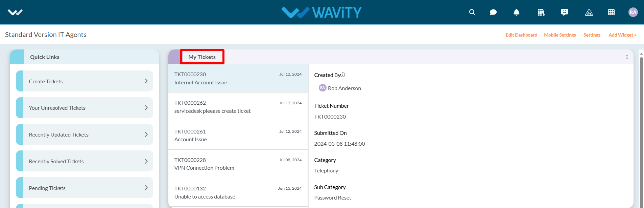The image size is (644, 208).
Task: Click the central WAVITY logo
Action: click(321, 12)
